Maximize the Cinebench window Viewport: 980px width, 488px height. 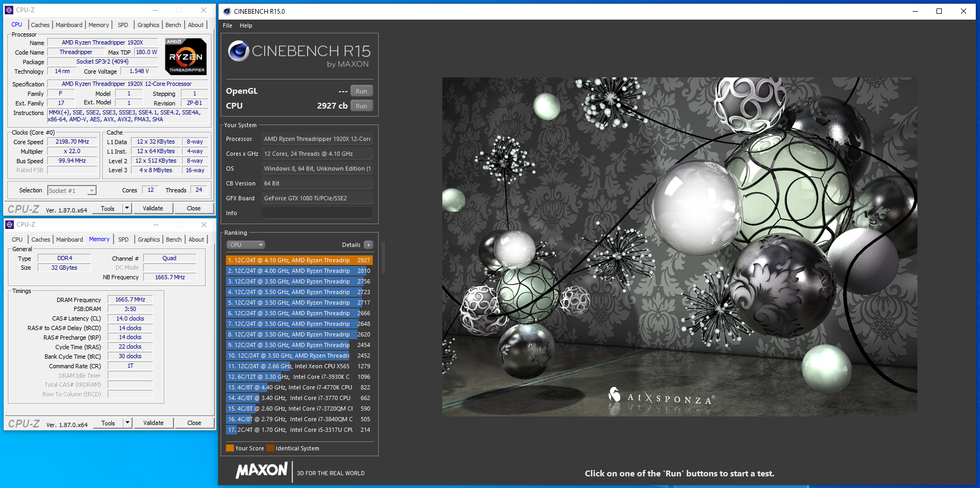point(939,11)
